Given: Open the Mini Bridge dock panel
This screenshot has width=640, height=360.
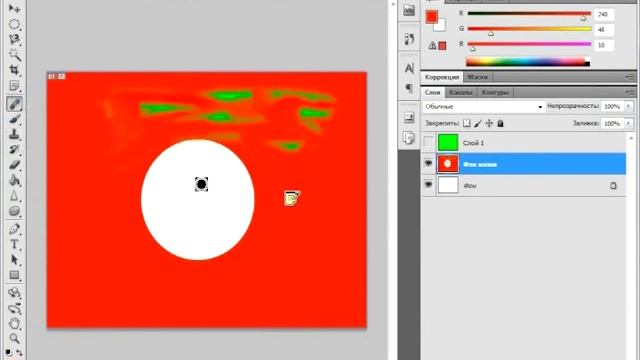Looking at the screenshot, I should [409, 10].
